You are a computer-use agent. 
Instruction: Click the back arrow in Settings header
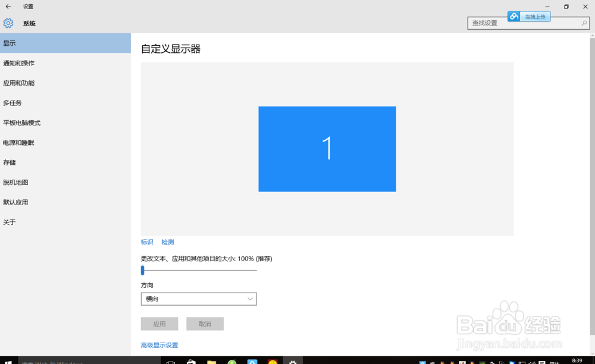(8, 7)
